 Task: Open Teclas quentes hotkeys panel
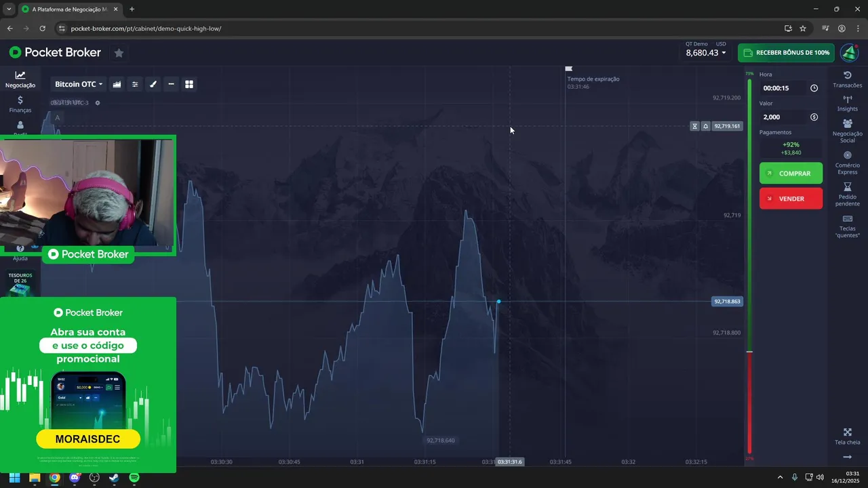(x=847, y=226)
